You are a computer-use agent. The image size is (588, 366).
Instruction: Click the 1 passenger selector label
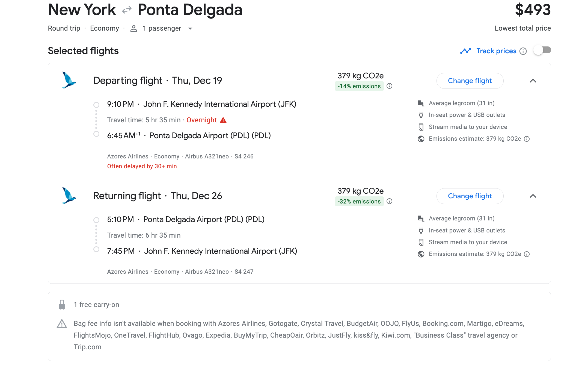point(162,28)
